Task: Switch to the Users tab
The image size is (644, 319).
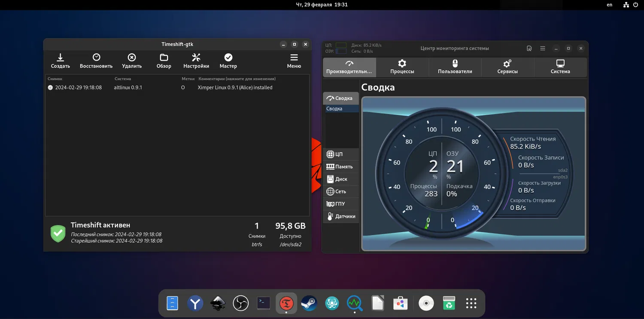Action: tap(455, 67)
